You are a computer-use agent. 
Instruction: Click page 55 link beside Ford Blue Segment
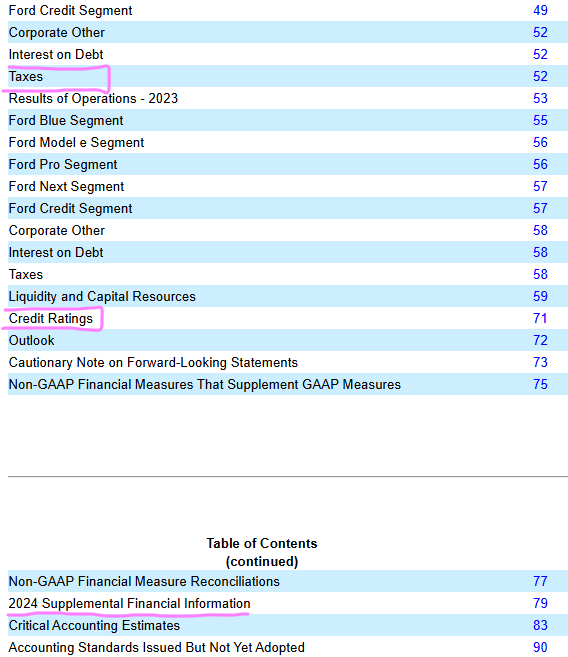tap(540, 121)
